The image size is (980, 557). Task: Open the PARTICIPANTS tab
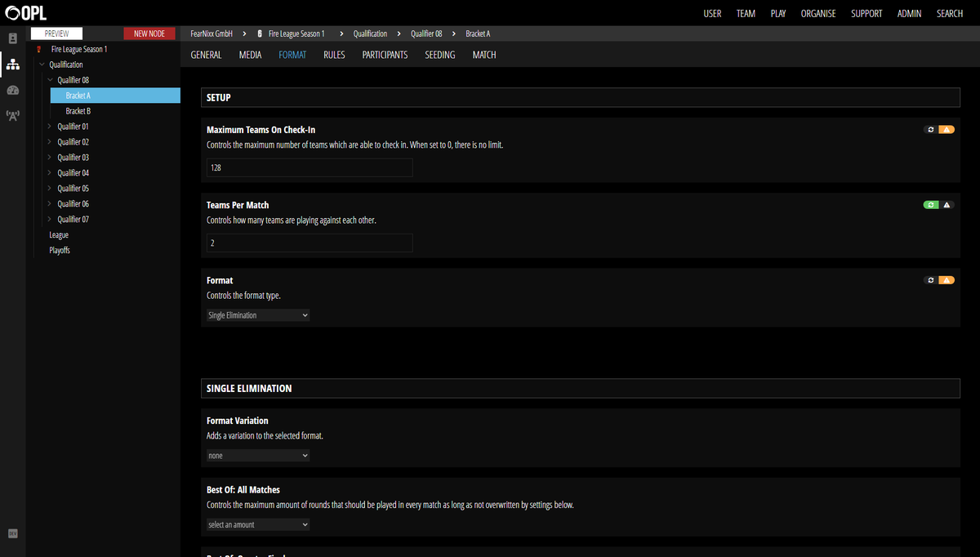pos(385,55)
